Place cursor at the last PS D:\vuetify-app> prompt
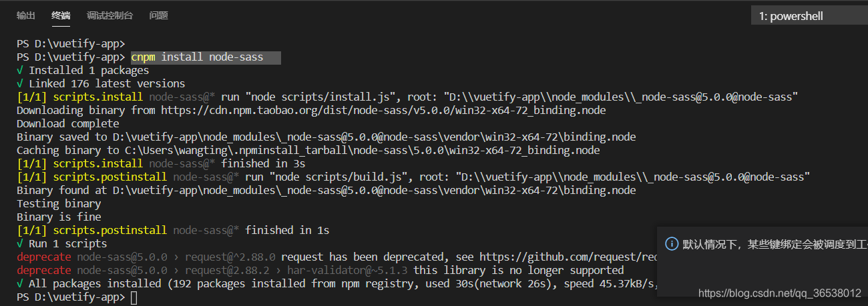 134,297
